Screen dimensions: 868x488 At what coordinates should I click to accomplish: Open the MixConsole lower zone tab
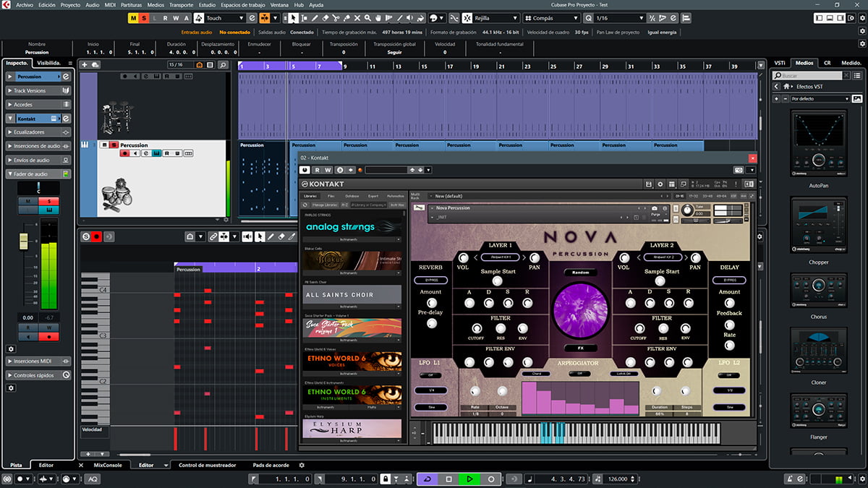tap(108, 465)
